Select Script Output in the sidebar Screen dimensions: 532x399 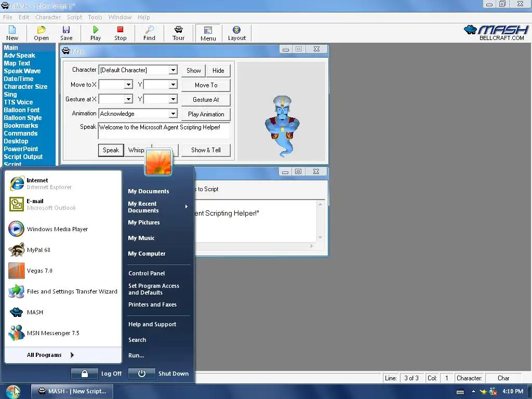tap(23, 157)
